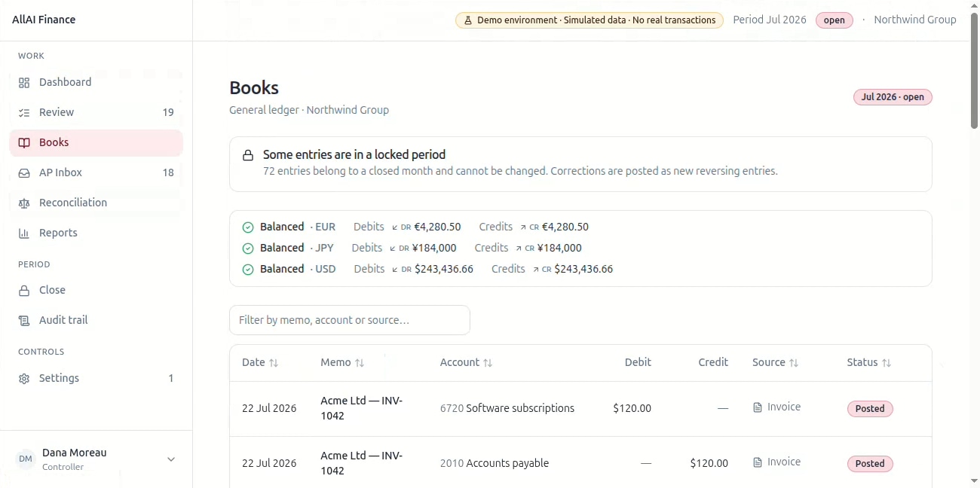Click the credit arrow icon for USD credits
The width and height of the screenshot is (980, 488).
tap(535, 269)
